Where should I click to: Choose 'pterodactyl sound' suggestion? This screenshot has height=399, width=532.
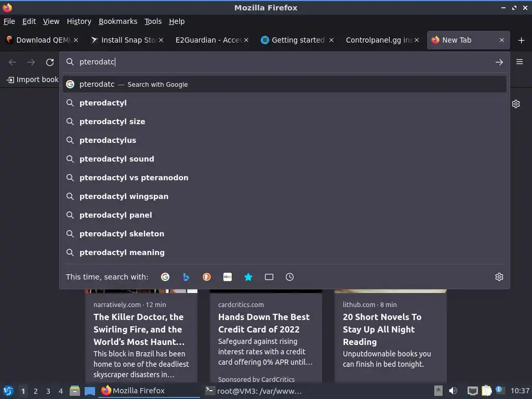pos(285,159)
